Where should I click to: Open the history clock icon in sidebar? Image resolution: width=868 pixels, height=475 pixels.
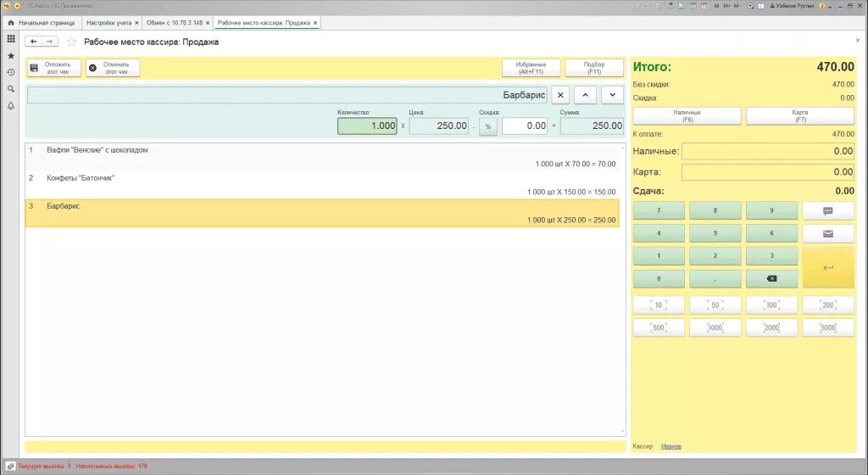10,73
